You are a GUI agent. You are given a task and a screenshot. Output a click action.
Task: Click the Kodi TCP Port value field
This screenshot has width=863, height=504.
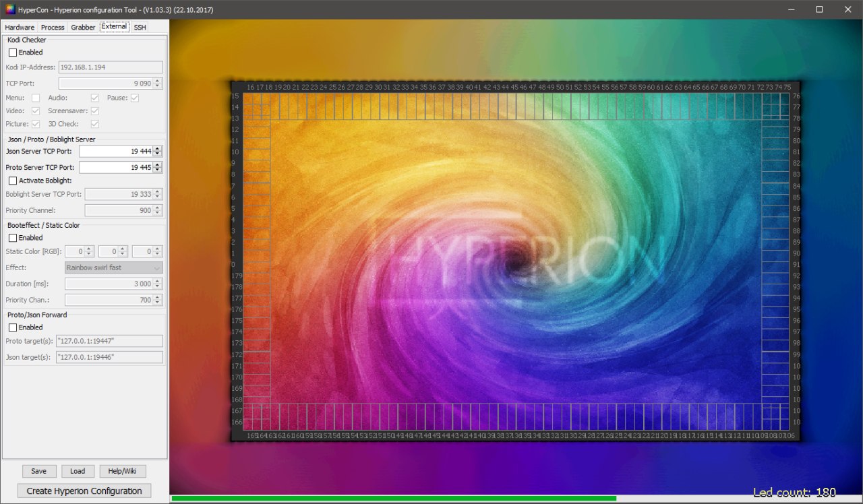point(106,84)
